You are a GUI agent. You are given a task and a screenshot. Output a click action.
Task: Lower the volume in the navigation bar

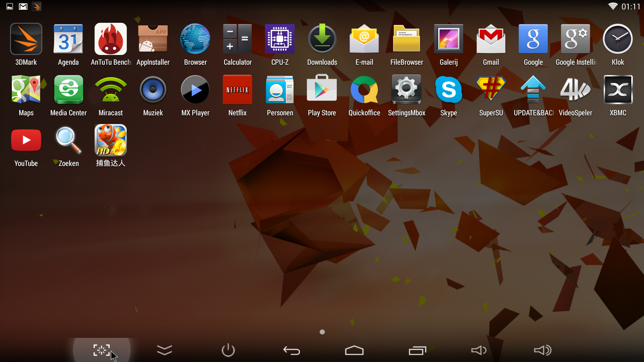coord(479,350)
